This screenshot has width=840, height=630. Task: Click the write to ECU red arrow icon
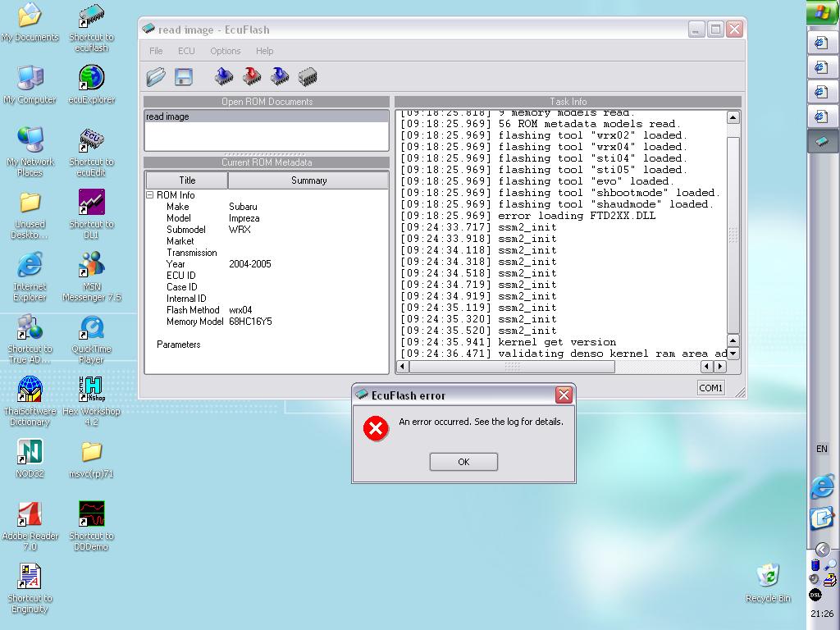click(x=252, y=76)
